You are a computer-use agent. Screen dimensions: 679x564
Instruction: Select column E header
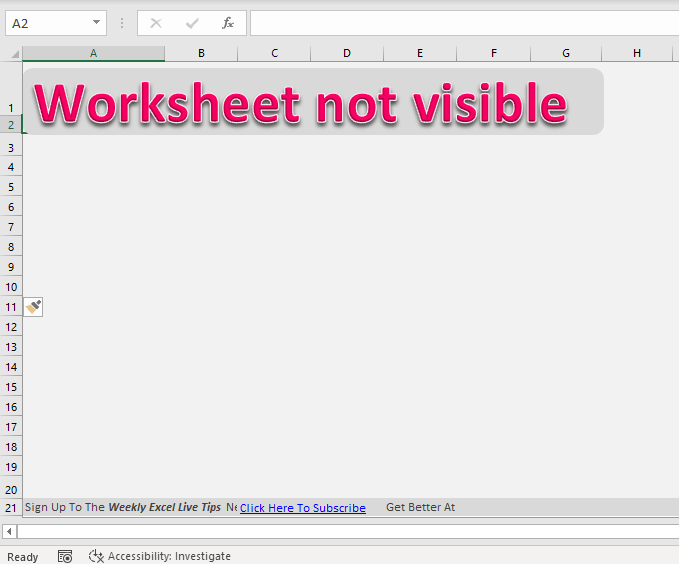pos(420,54)
